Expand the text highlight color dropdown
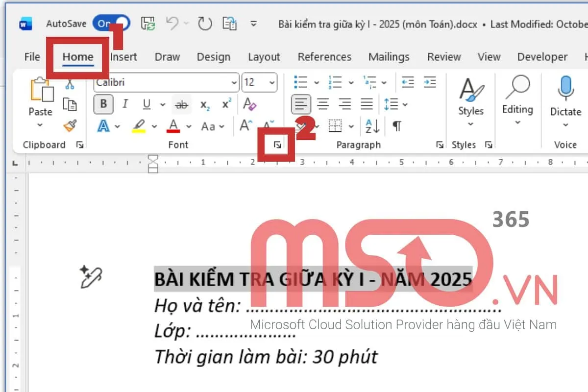 click(x=156, y=127)
